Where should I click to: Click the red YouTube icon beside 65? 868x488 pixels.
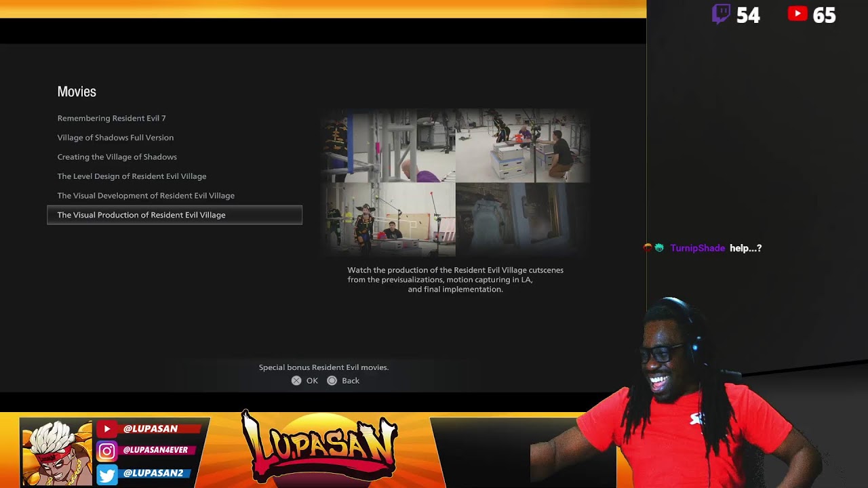pyautogui.click(x=797, y=14)
